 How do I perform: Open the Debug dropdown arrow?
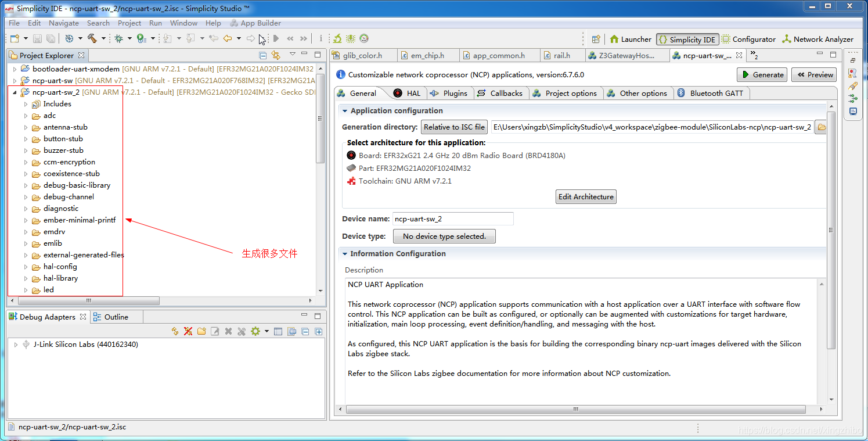point(129,39)
